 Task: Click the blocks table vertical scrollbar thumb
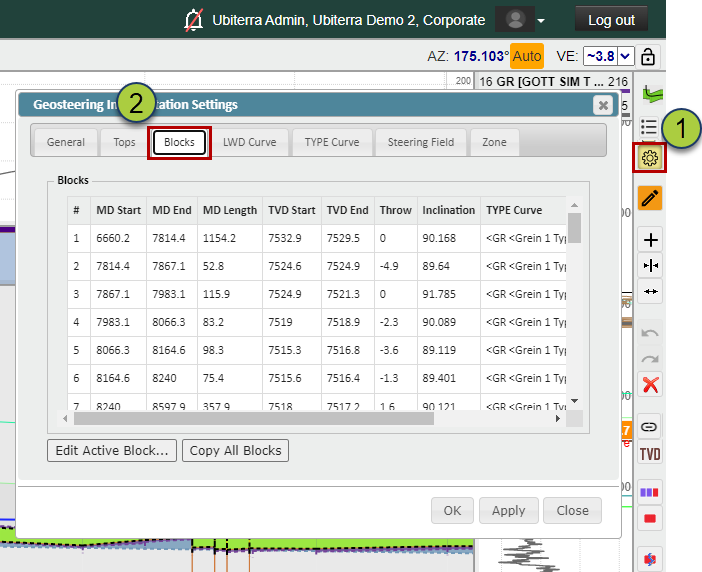point(574,228)
